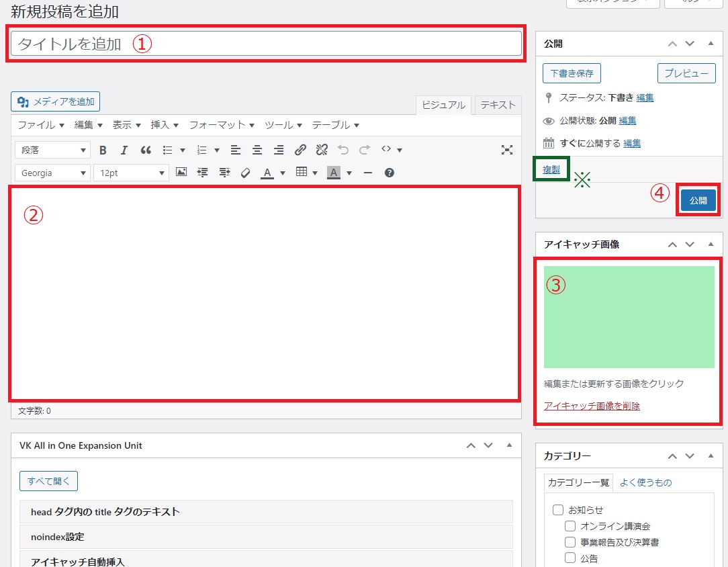Open the 段落 paragraph format dropdown
Viewport: 728px width, 567px height.
(52, 150)
